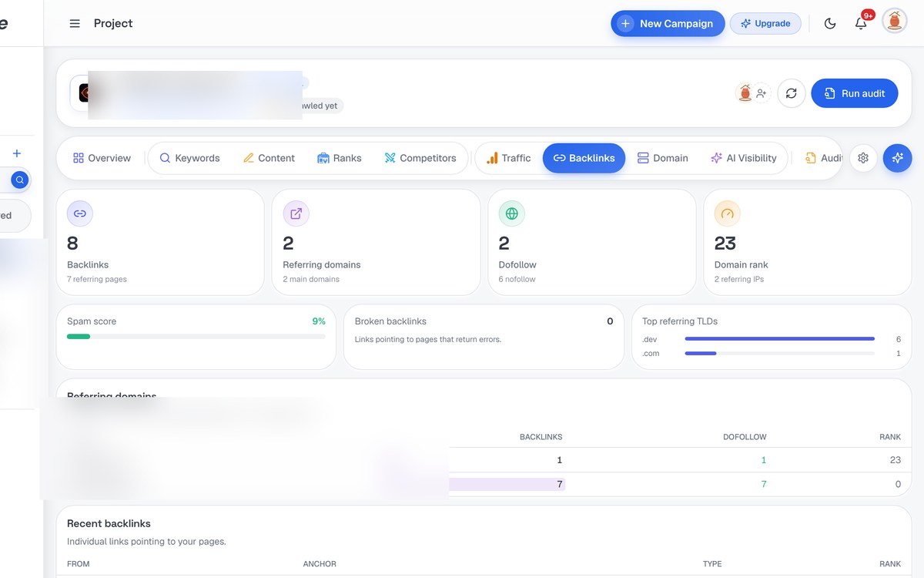Switch to the Keywords tab
924x578 pixels.
click(189, 158)
